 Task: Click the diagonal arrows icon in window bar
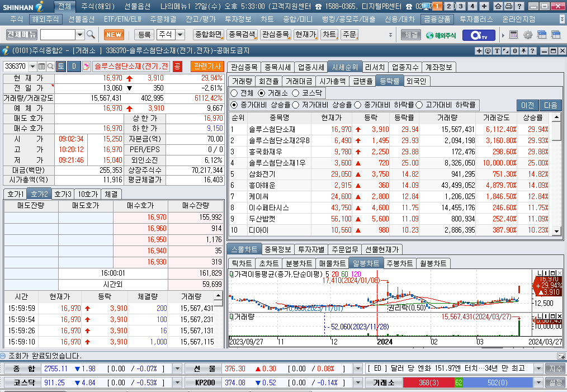pos(505,51)
